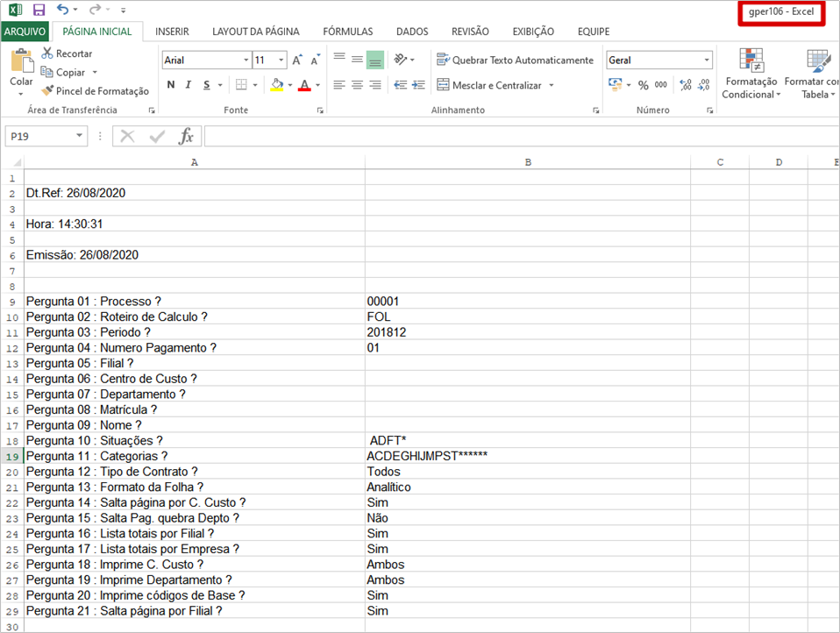Click Mesclar e Centralizar button

click(489, 85)
